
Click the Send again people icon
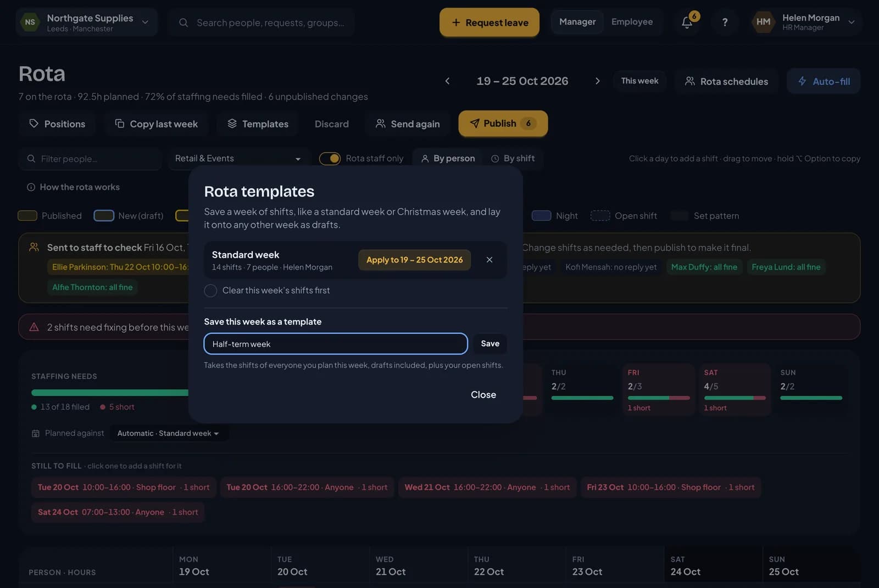click(380, 124)
